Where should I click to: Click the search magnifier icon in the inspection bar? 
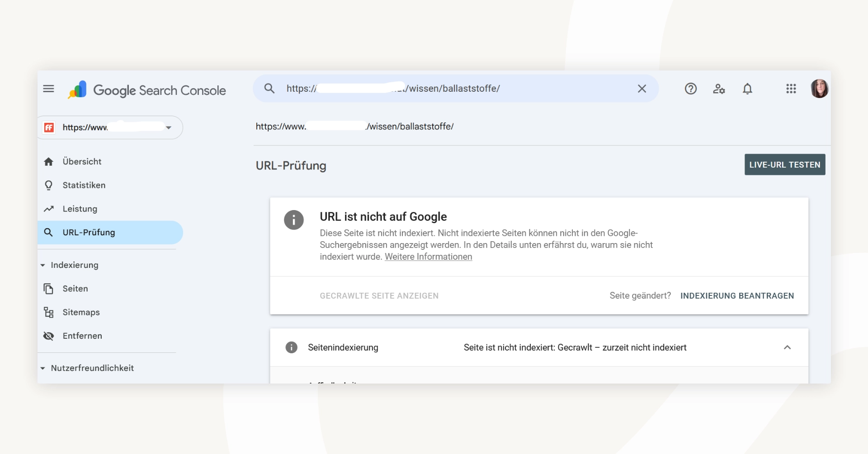tap(269, 89)
